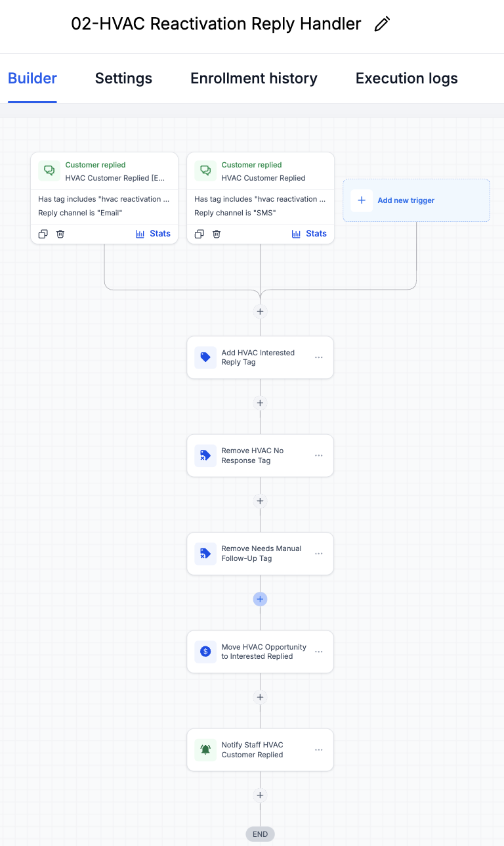Open options menu for Remove HVAC No Response Tag
Viewport: 504px width, 846px height.
(x=319, y=455)
